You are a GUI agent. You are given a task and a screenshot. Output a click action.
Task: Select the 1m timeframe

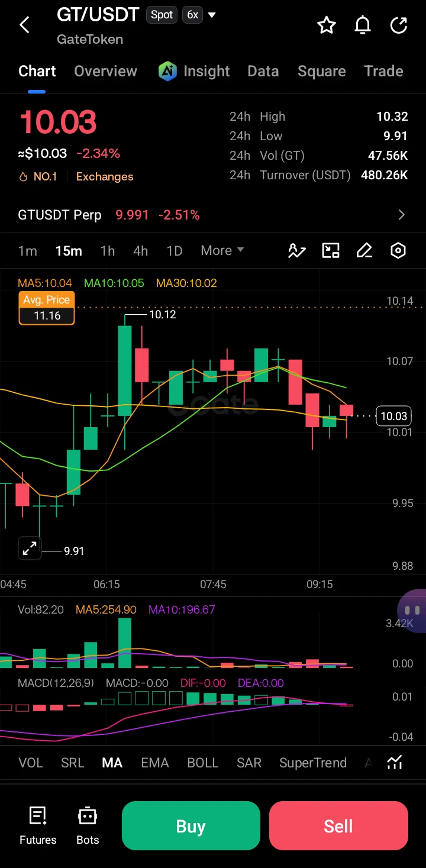[x=28, y=250]
